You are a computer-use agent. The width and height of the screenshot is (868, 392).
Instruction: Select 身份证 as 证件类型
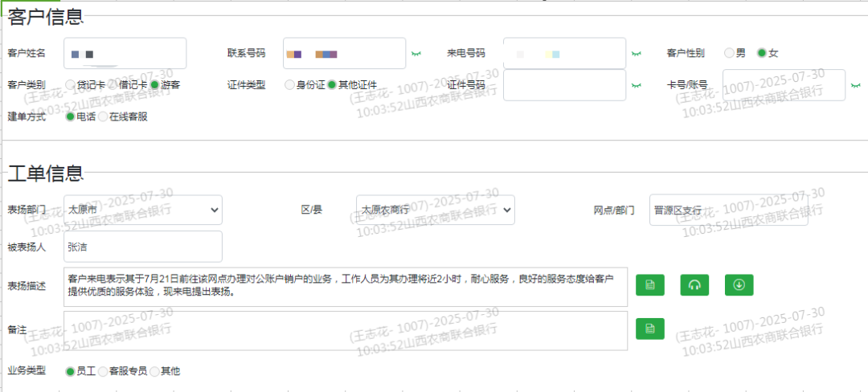coord(290,84)
